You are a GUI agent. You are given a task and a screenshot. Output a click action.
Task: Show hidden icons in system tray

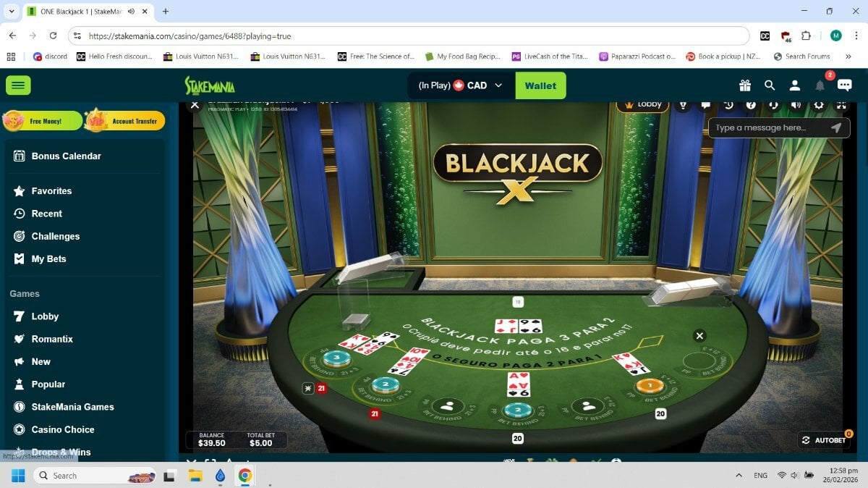(739, 476)
